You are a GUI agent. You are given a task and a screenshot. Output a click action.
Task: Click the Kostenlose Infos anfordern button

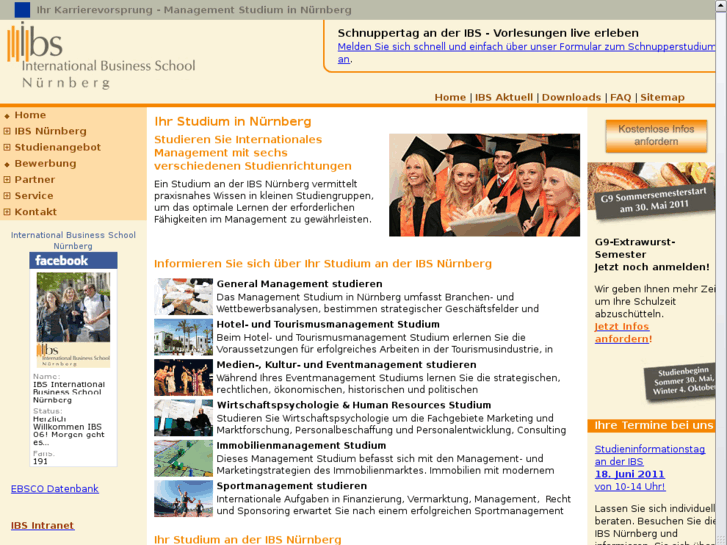tap(656, 136)
